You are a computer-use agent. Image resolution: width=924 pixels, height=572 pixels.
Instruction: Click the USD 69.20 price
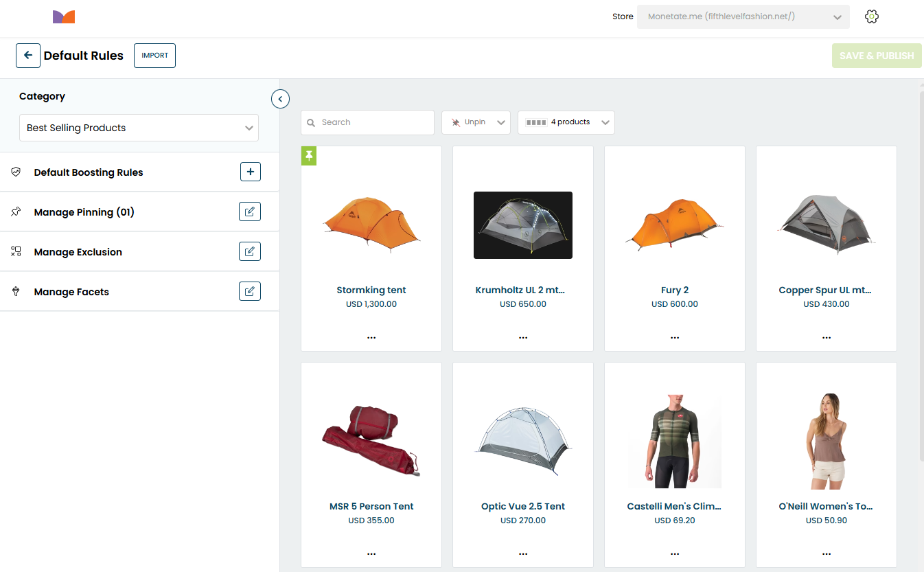coord(675,520)
